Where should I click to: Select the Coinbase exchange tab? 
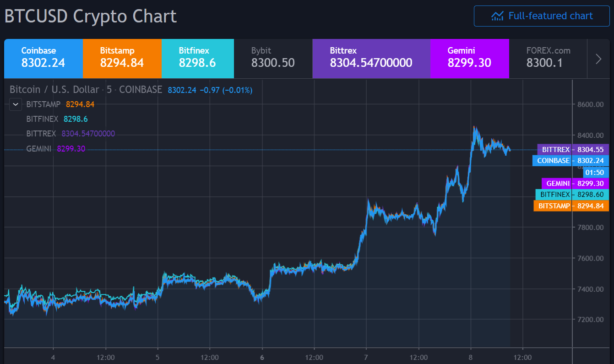coord(43,59)
